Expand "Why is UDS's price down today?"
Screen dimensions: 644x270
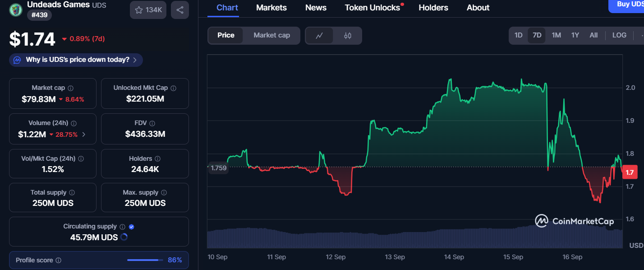pyautogui.click(x=76, y=60)
